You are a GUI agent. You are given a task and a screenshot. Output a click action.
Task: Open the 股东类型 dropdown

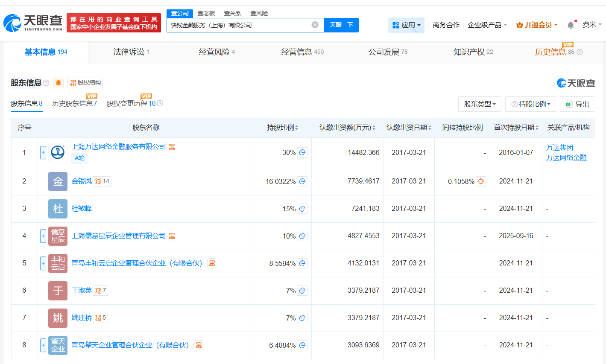(x=480, y=104)
